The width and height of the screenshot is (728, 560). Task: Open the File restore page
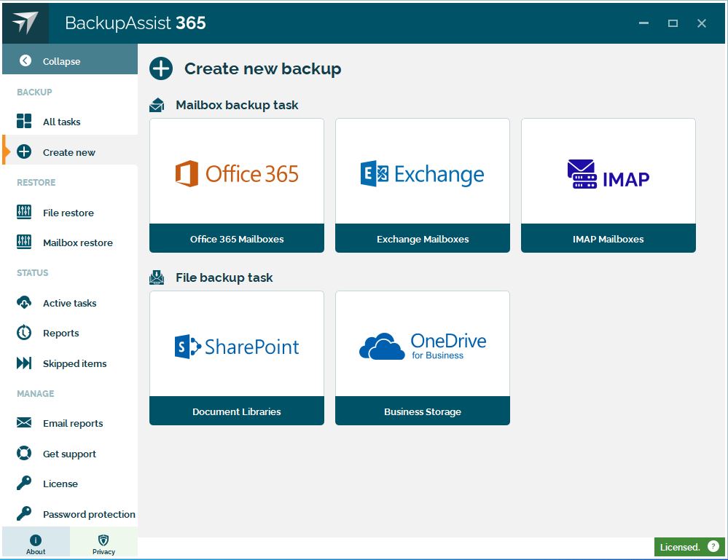pos(70,213)
